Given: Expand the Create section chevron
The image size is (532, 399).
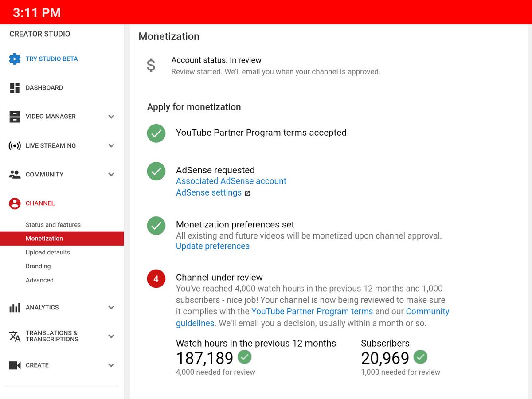Looking at the screenshot, I should (x=111, y=365).
